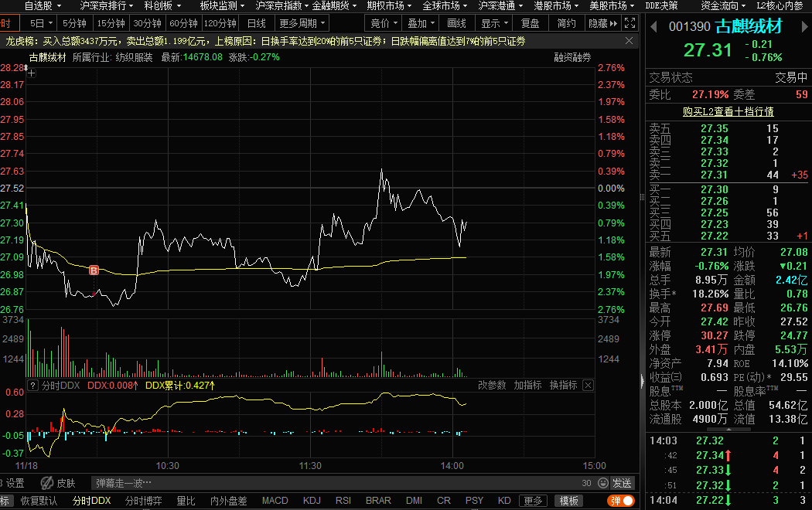This screenshot has width=812, height=510.
Task: Switch to 60分钟 chart period
Action: [184, 24]
